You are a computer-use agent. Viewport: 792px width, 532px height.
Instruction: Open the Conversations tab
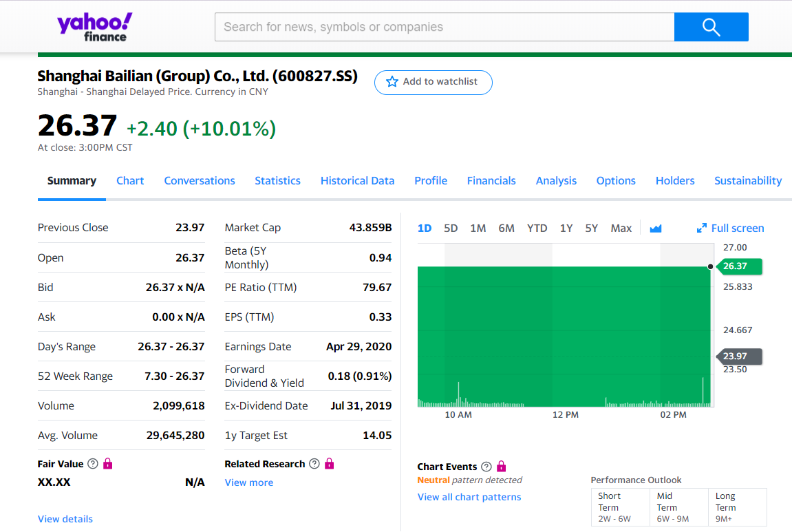click(200, 181)
